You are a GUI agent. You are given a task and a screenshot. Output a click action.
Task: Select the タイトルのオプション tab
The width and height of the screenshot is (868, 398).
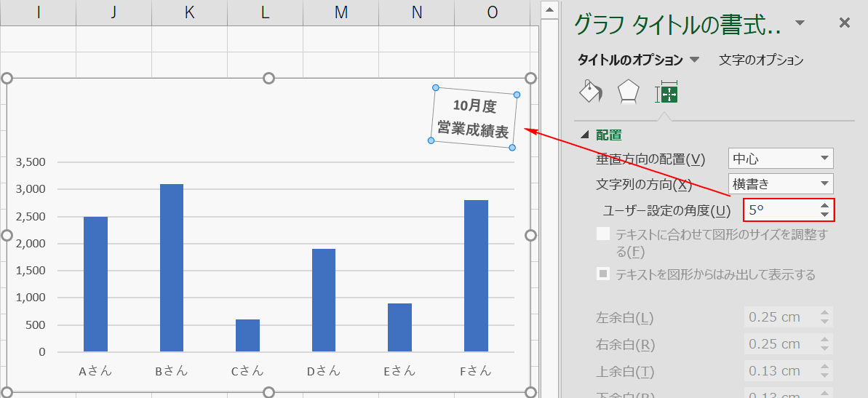(x=631, y=60)
